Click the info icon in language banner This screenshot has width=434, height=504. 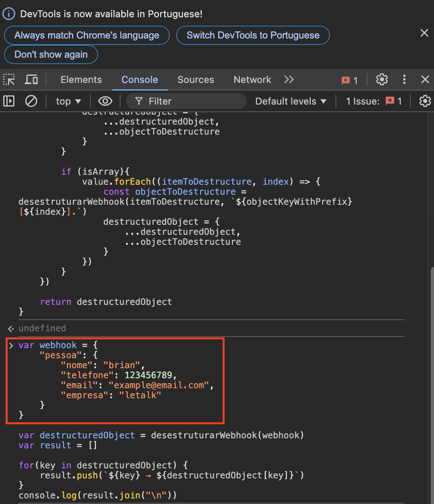pyautogui.click(x=9, y=14)
